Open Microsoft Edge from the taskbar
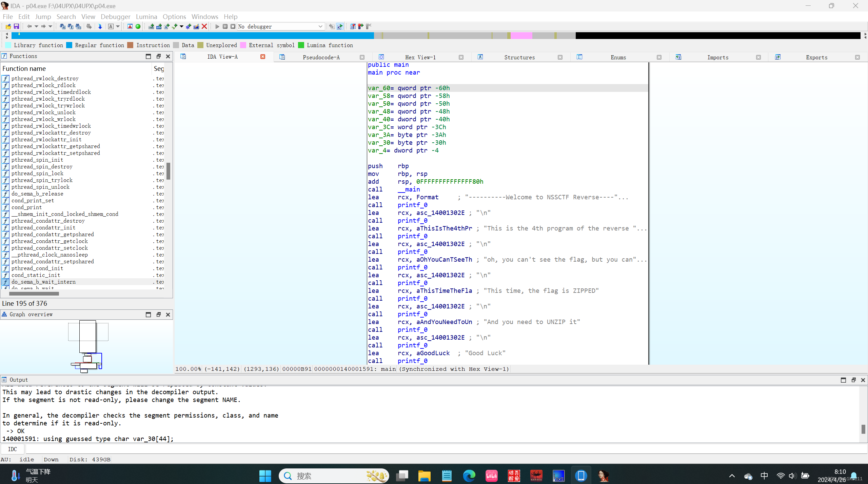868x484 pixels. [469, 476]
